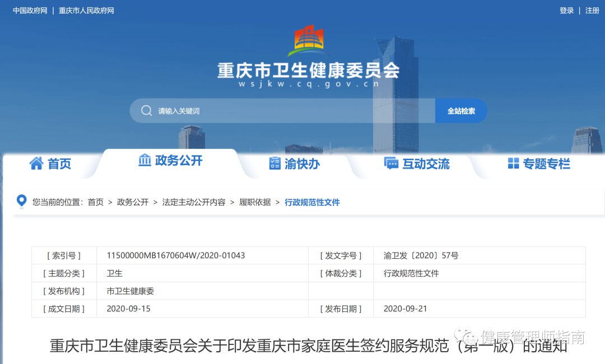Select the 行政规范性文件 genre value in table

(411, 273)
